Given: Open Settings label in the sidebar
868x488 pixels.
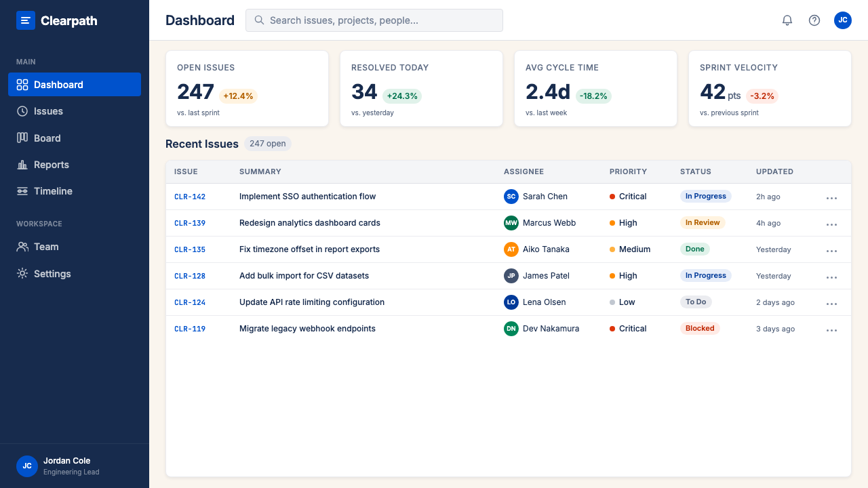Looking at the screenshot, I should (x=52, y=274).
